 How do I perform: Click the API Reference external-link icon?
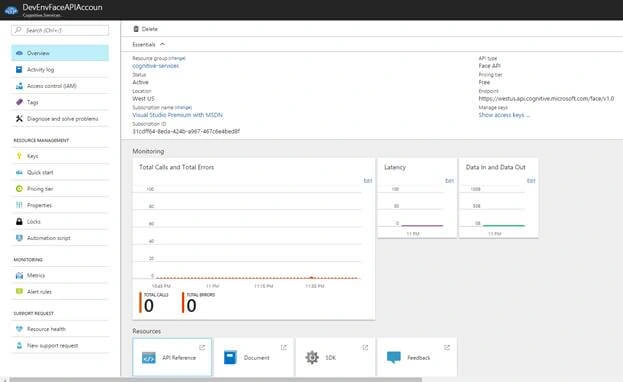tap(202, 347)
